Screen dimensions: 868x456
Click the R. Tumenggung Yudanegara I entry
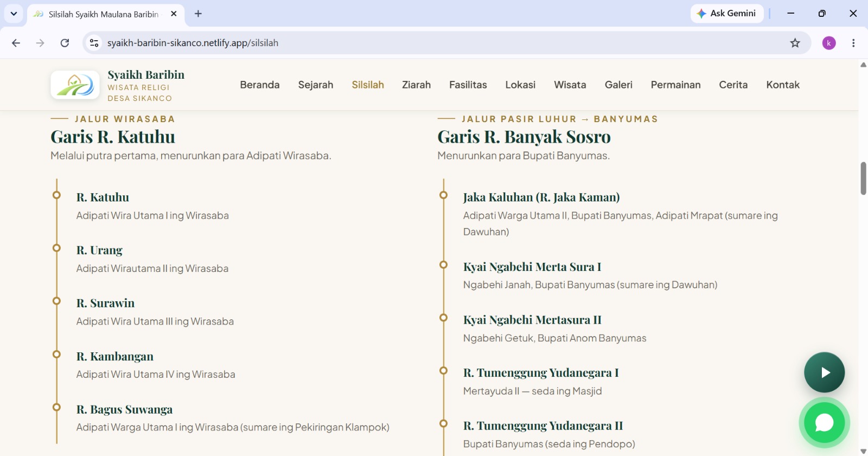click(x=541, y=372)
